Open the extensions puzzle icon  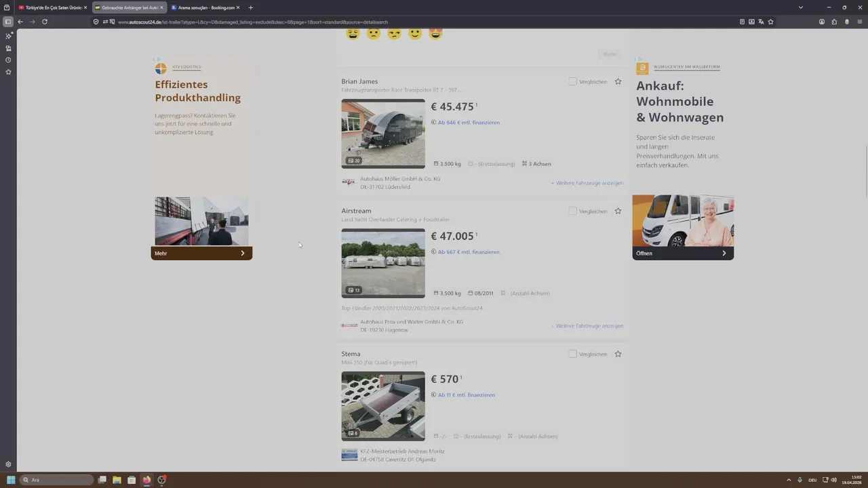click(x=834, y=22)
